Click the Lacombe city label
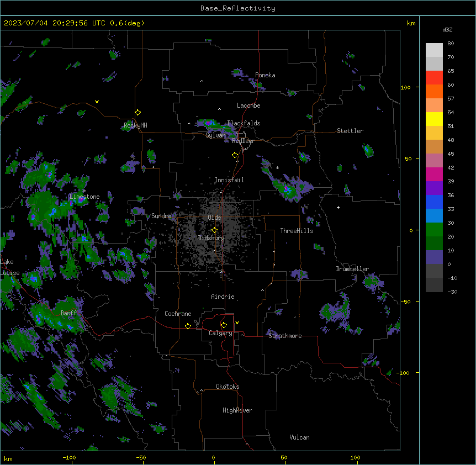The image size is (476, 465). 248,105
